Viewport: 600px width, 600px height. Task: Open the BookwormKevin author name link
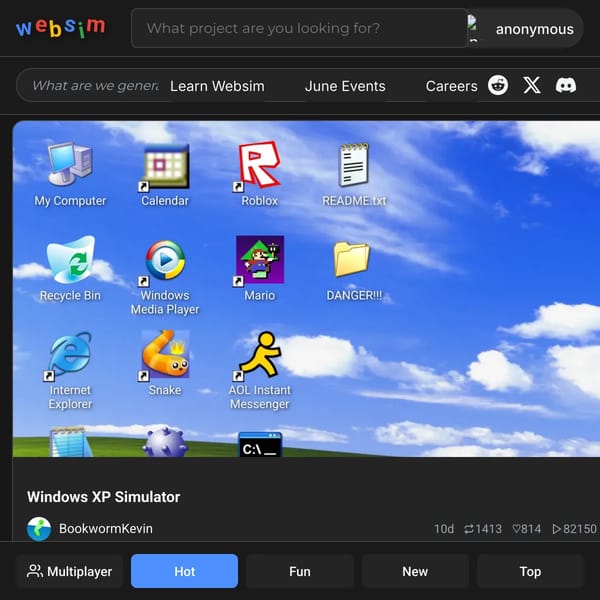click(x=106, y=528)
